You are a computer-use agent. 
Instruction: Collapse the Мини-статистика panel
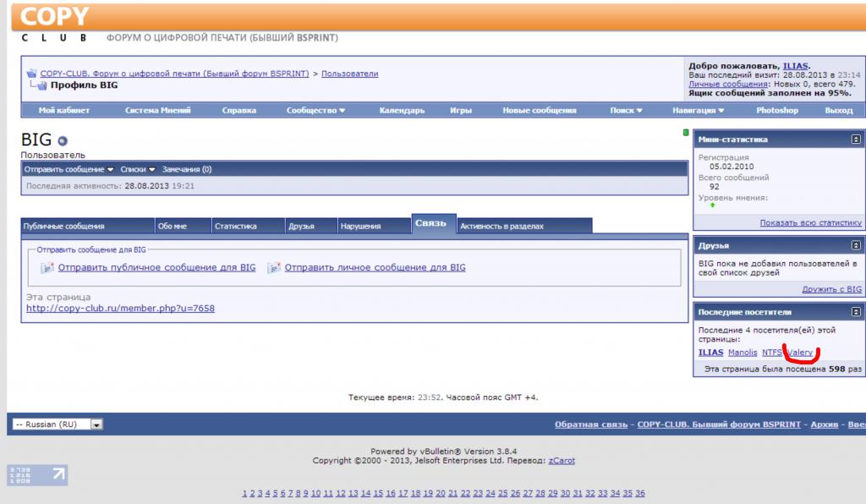(x=856, y=139)
